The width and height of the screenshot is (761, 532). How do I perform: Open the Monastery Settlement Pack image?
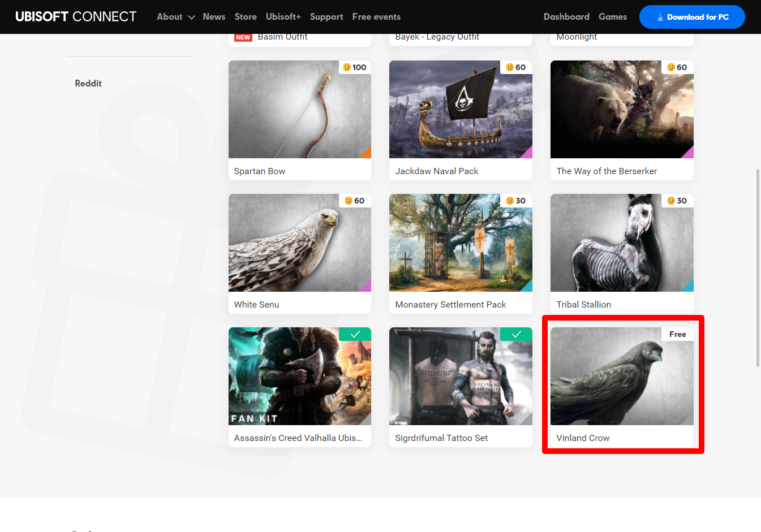461,243
